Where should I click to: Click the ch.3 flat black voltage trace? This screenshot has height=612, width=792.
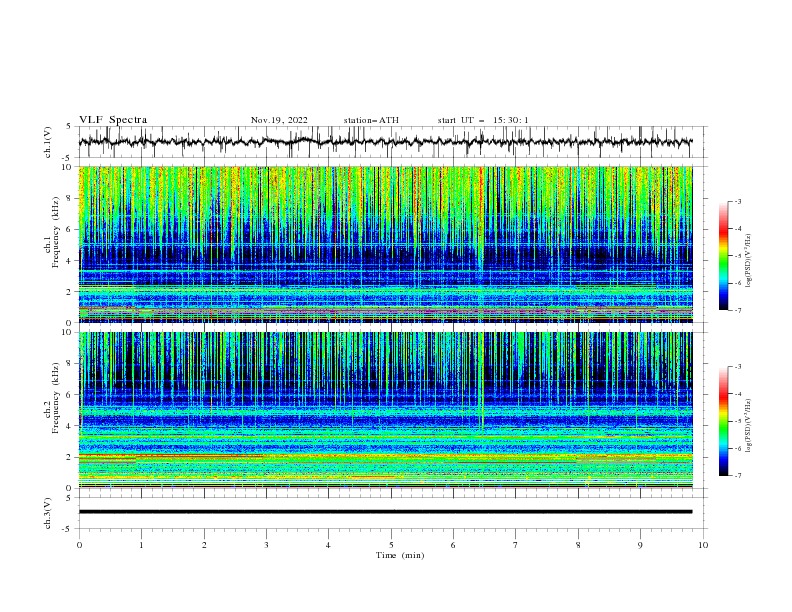coord(386,512)
